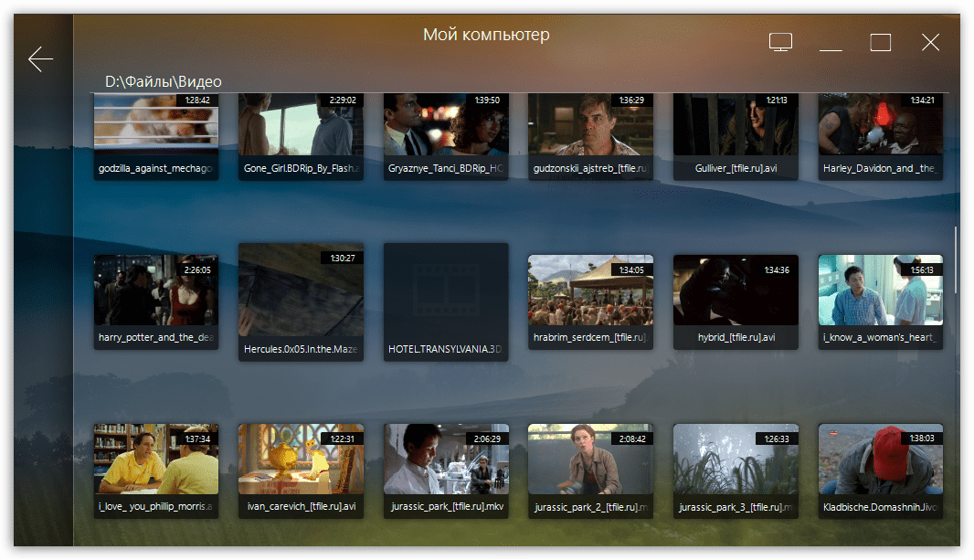The height and width of the screenshot is (560, 974).
Task: Open godzilla_against_mechago video thumbnail
Action: tap(156, 124)
